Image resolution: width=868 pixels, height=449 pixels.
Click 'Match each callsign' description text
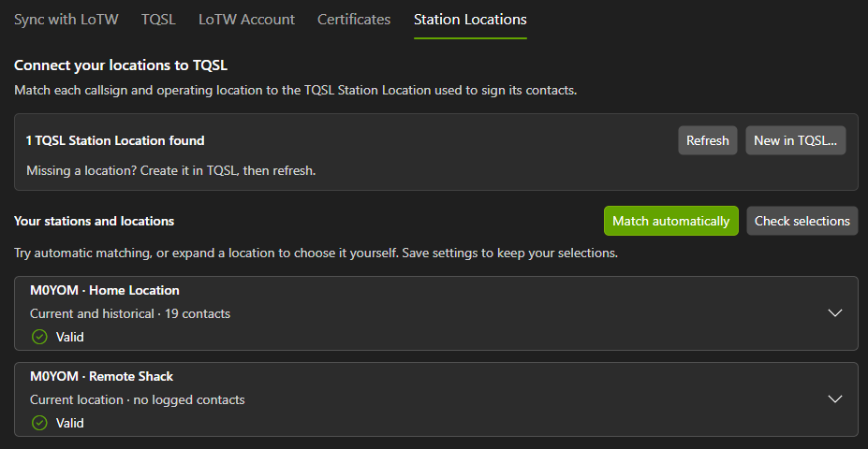[296, 90]
